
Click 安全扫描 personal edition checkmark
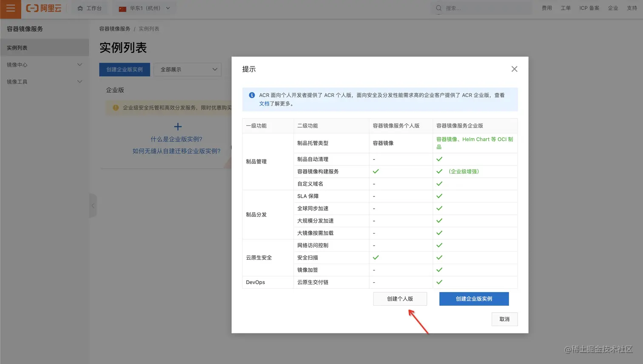376,257
